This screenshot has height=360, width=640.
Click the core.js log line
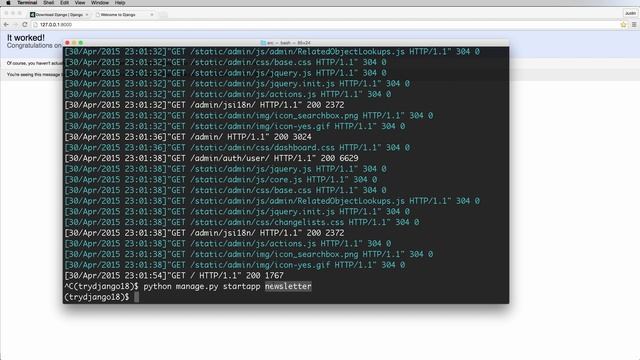click(x=221, y=179)
